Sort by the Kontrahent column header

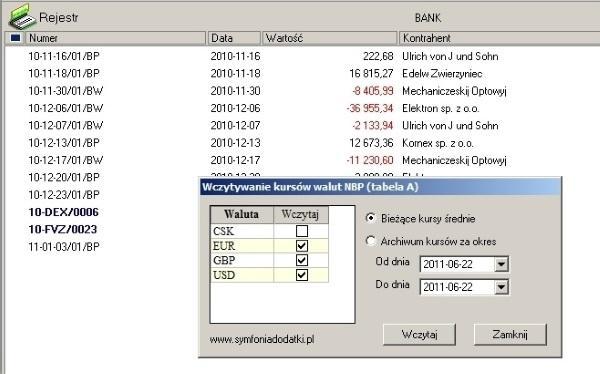click(499, 38)
